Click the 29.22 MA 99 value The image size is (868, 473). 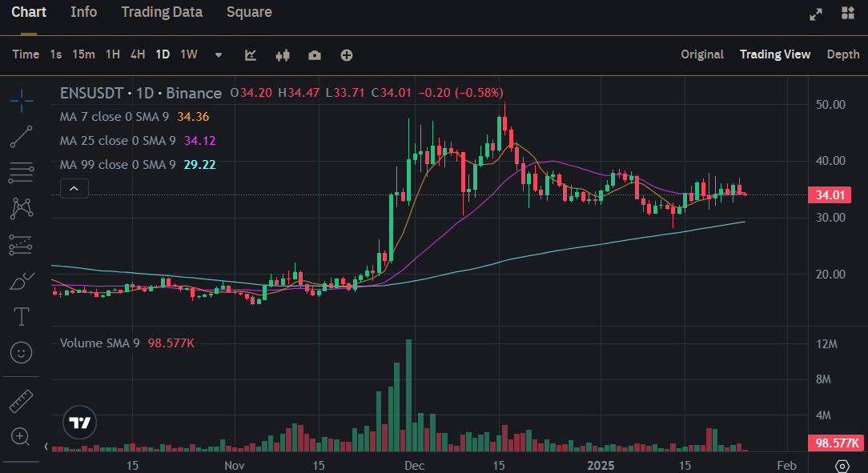[200, 165]
